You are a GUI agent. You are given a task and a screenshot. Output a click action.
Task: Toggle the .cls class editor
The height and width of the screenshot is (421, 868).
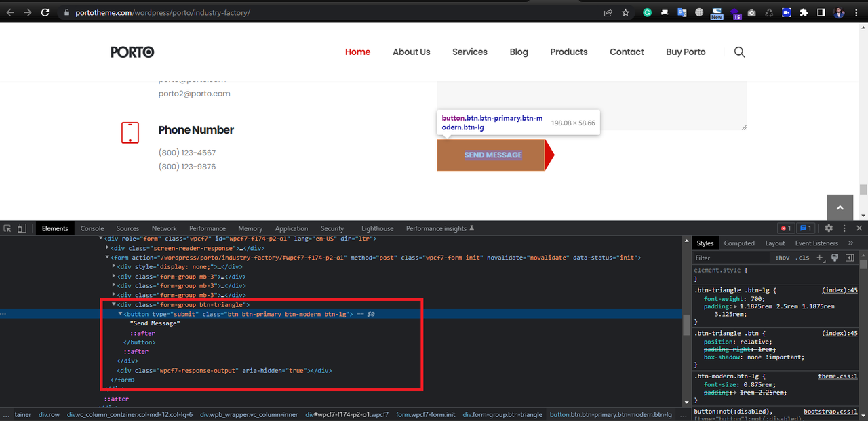803,258
